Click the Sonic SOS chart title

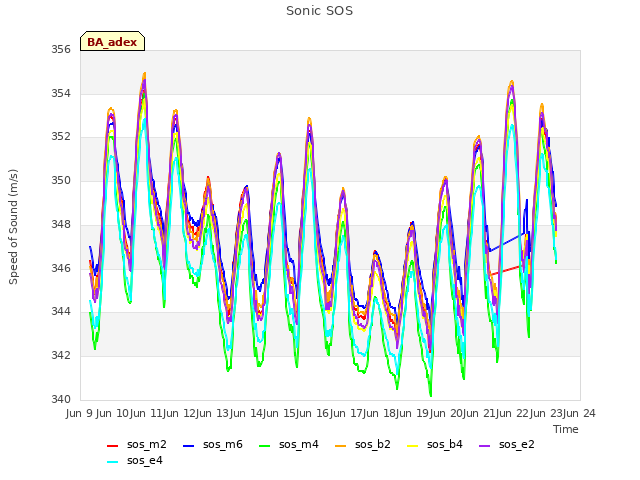(x=319, y=11)
